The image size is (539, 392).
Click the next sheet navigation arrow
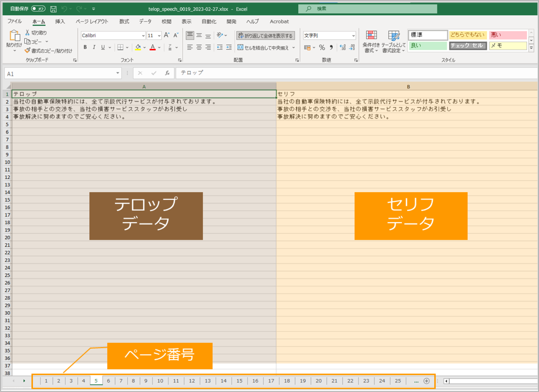[24, 381]
